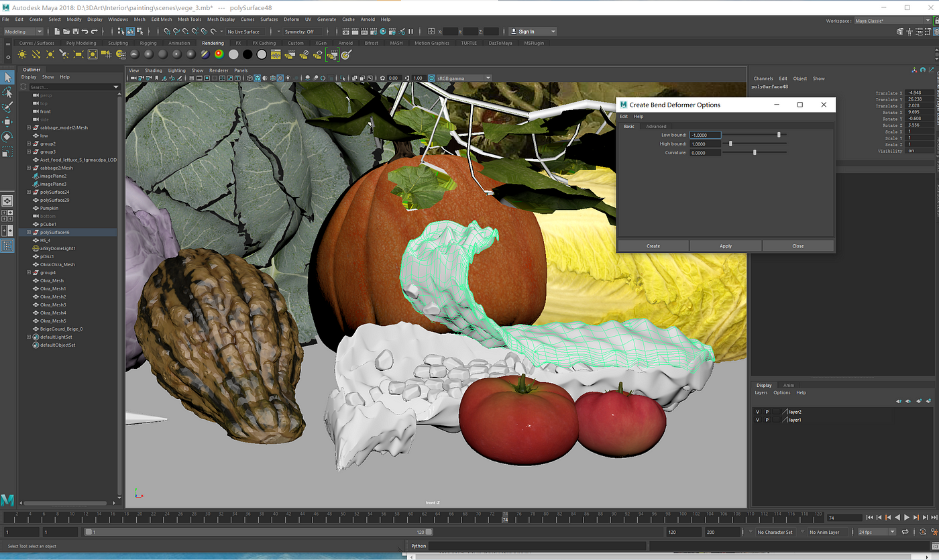
Task: Open the Symmetry: Off dropdown
Action: click(303, 32)
